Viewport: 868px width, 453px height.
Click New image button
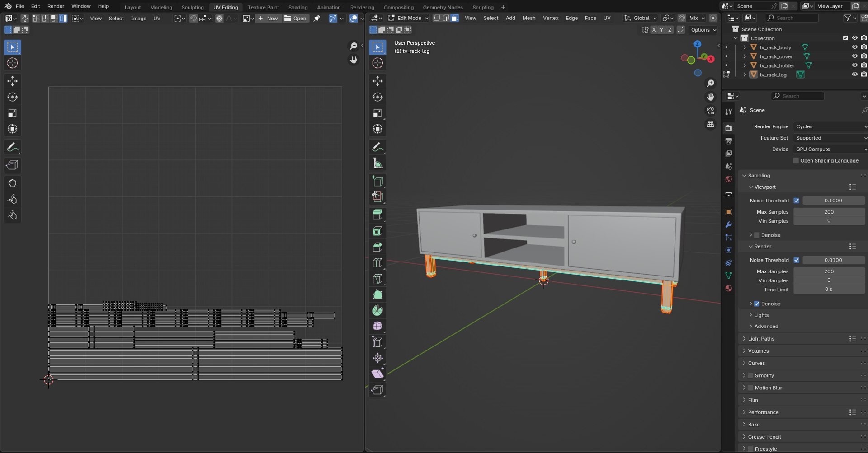click(x=268, y=19)
